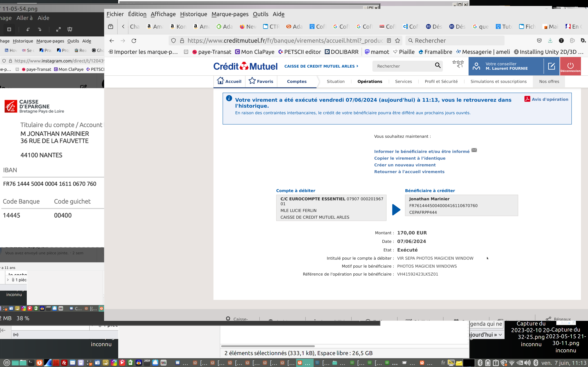Click Copier le virement à l'identique
Viewport: 588px width, 367px height.
[x=410, y=158]
